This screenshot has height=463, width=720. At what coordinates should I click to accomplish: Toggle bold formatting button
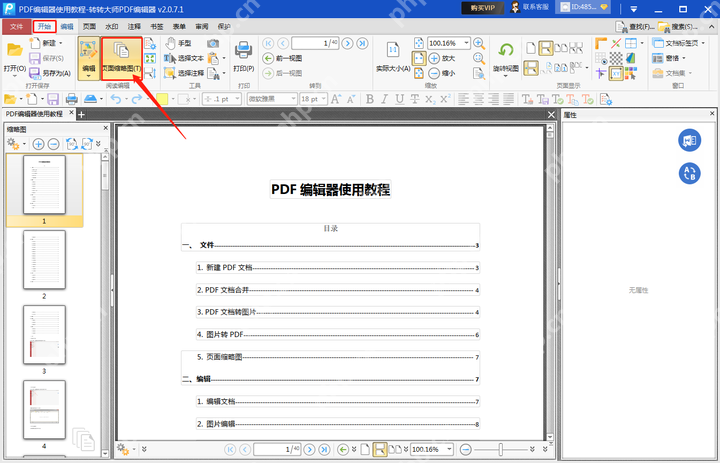point(370,99)
